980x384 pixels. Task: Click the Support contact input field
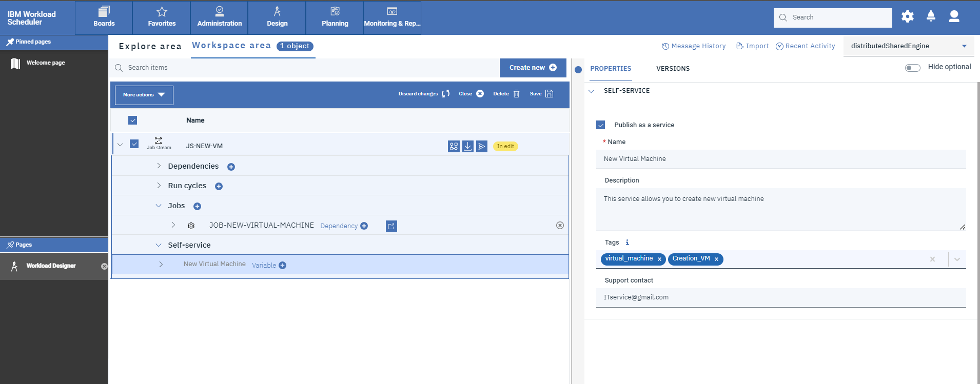(780, 297)
